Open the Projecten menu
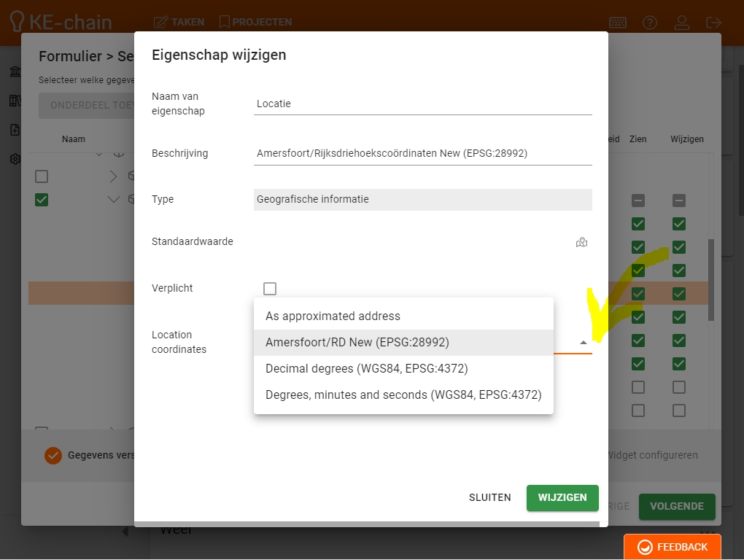 (x=255, y=22)
